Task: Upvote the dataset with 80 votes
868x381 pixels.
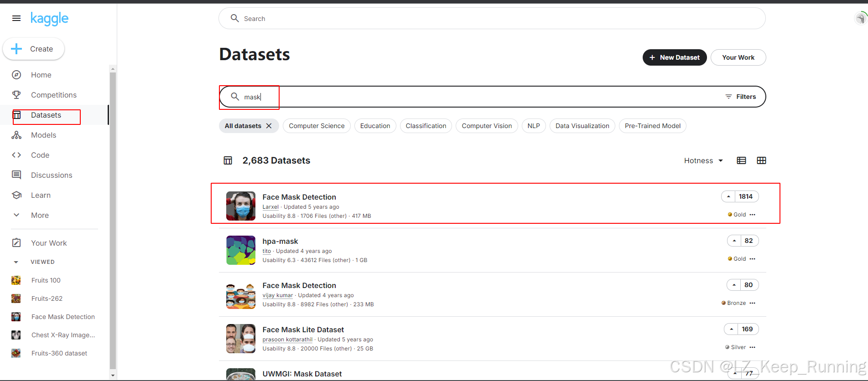Action: (734, 285)
